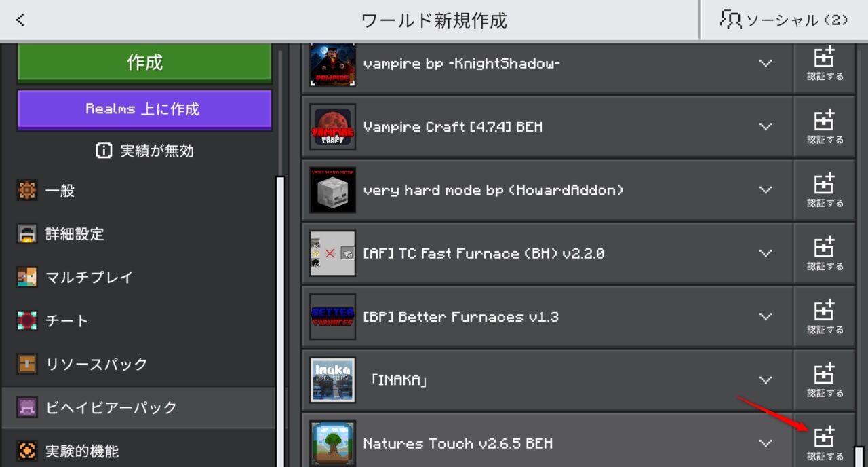This screenshot has height=467, width=868.
Task: Click the Vampire Craft pack thumbnail
Action: pyautogui.click(x=332, y=127)
